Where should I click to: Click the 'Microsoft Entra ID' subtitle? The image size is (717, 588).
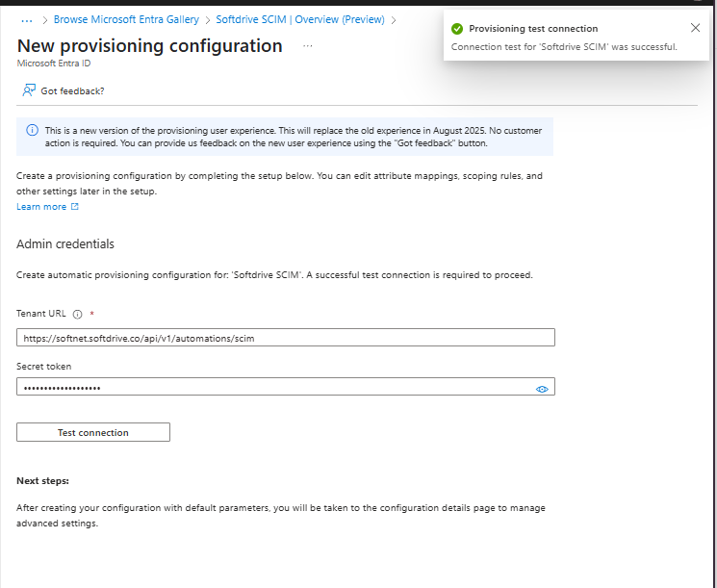[54, 64]
